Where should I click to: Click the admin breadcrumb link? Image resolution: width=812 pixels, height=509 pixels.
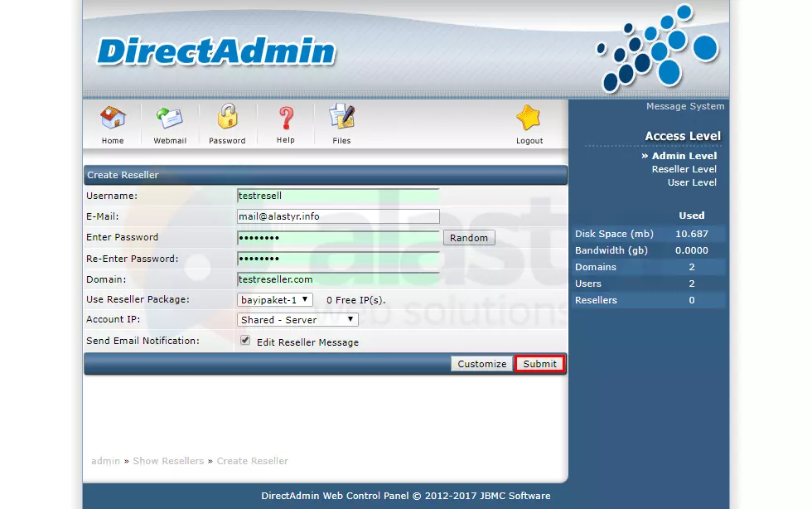click(x=106, y=461)
